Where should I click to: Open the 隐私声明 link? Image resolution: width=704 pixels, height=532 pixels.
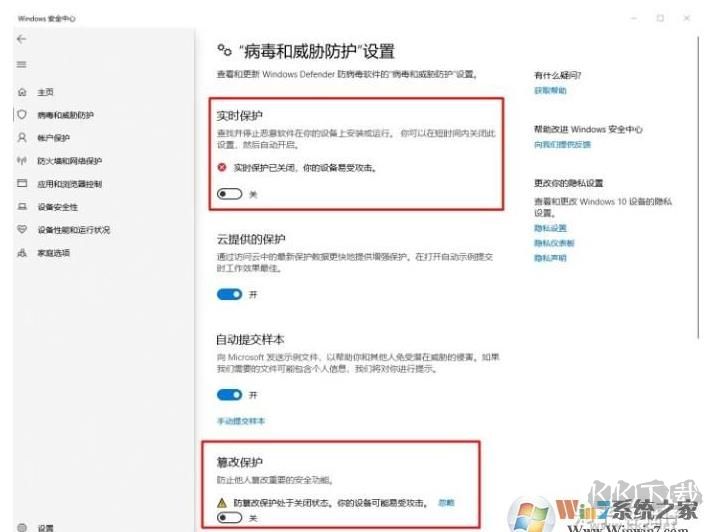(x=550, y=258)
